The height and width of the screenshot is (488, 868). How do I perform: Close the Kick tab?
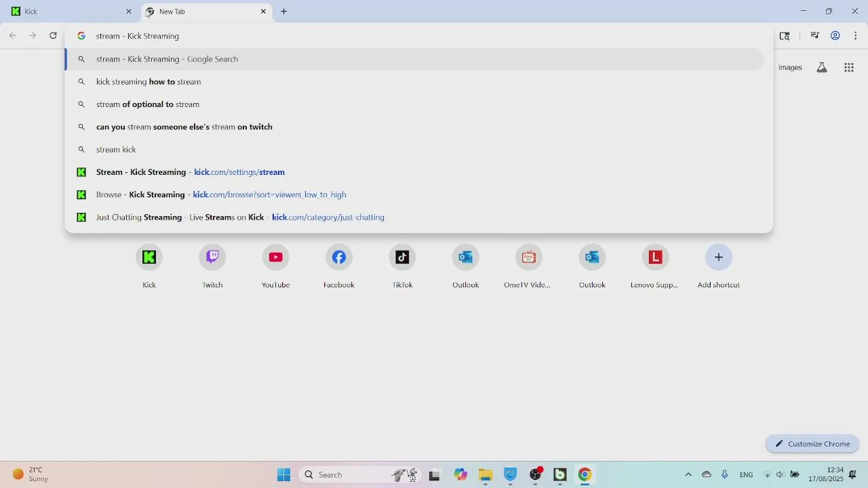pos(129,12)
